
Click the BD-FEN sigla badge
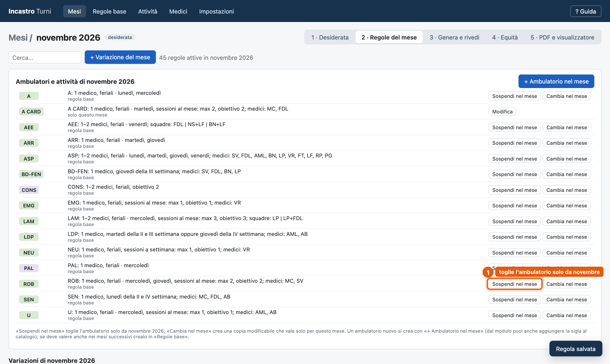pos(31,174)
